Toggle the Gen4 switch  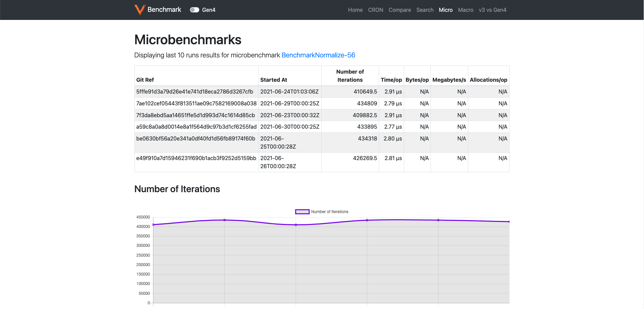tap(194, 10)
